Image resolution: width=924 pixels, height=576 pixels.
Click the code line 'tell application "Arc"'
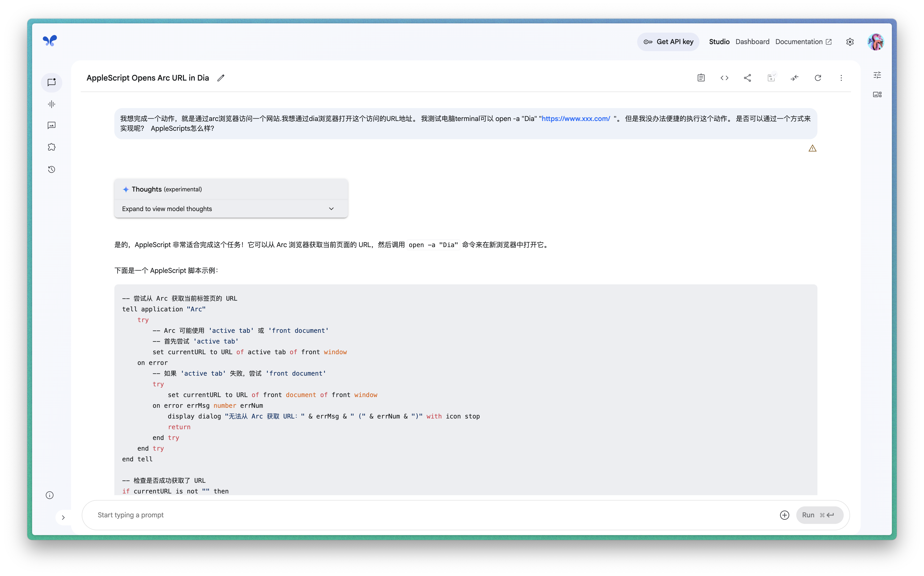(x=164, y=309)
